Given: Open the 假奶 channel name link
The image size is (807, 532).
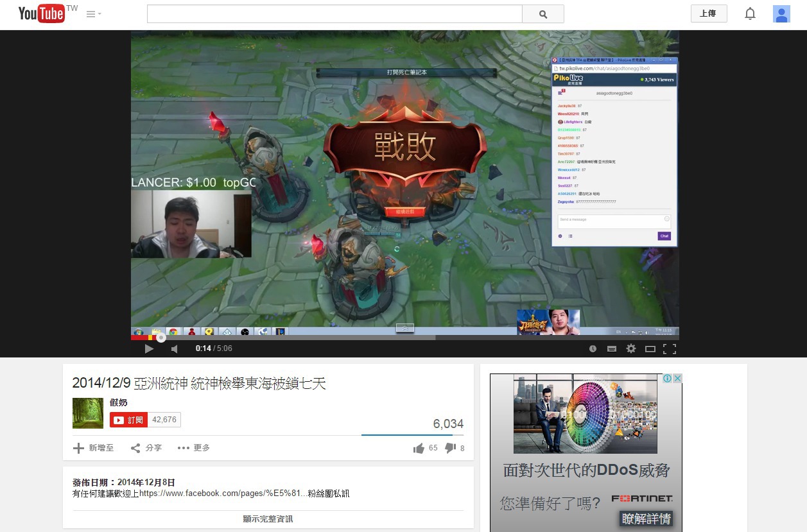Looking at the screenshot, I should point(119,402).
